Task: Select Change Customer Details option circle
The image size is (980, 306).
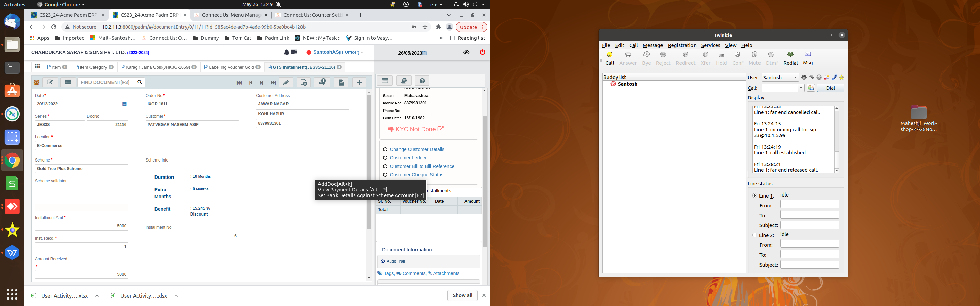Action: (385, 149)
